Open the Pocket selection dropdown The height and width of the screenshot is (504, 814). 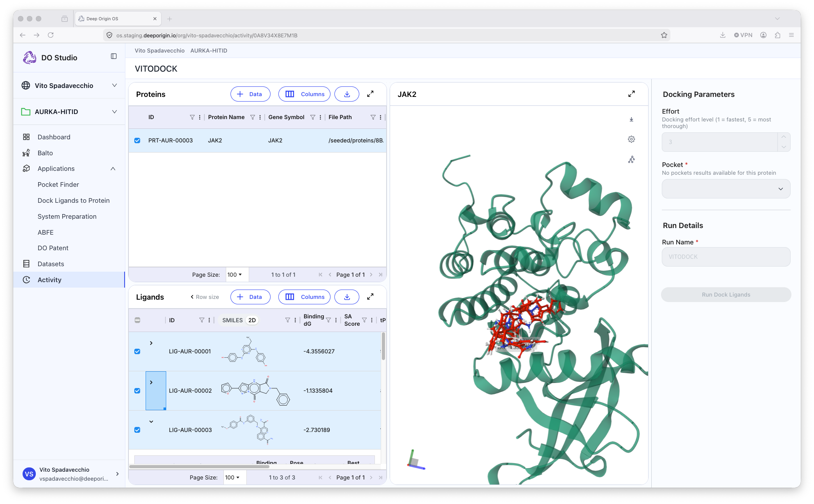click(x=726, y=189)
